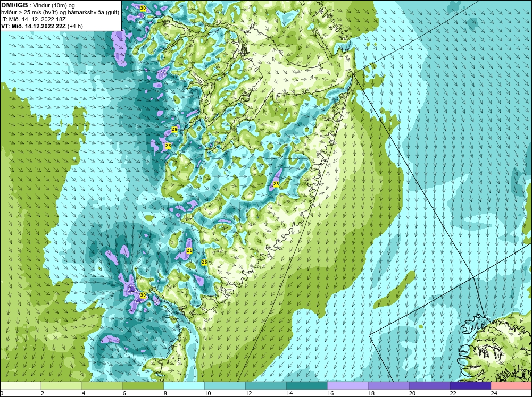Click the scale value 10
Screen dimensions: 532x397
207,393
